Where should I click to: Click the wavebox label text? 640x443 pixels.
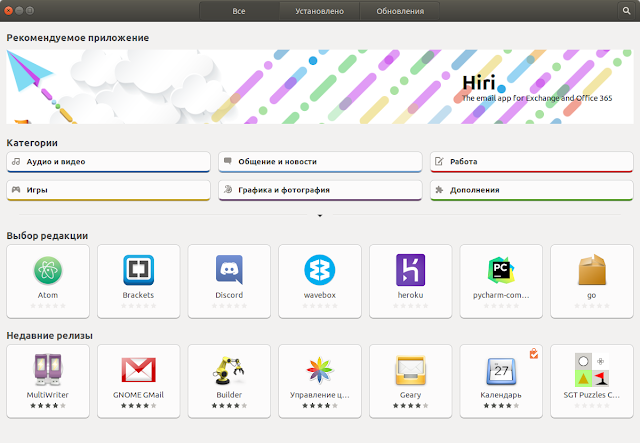tap(320, 295)
